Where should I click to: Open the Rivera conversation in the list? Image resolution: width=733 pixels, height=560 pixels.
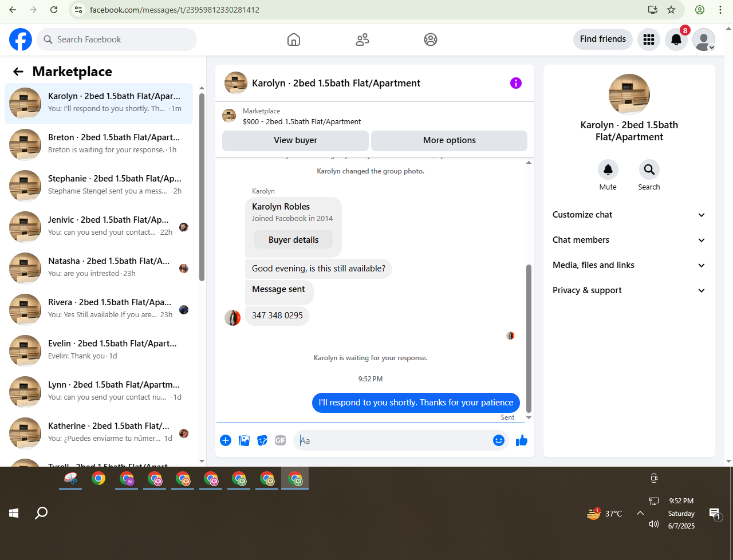click(x=98, y=309)
